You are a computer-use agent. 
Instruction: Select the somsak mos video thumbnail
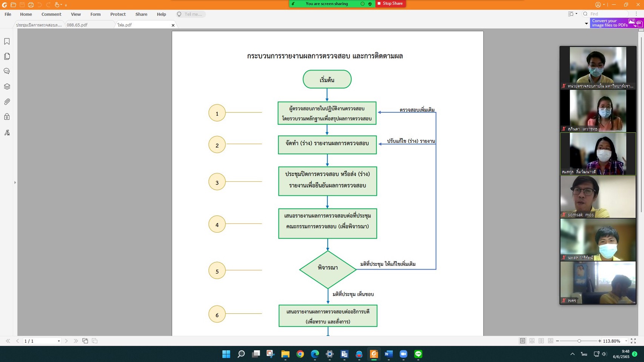(x=598, y=197)
